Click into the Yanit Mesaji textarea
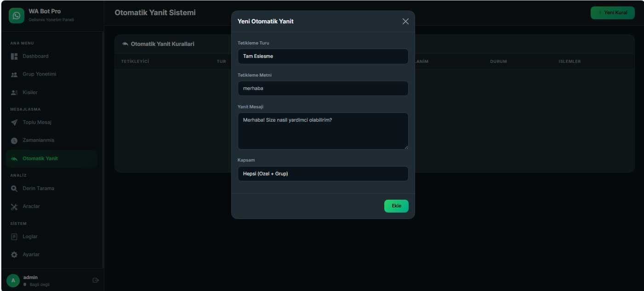This screenshot has width=644, height=291. coord(323,131)
